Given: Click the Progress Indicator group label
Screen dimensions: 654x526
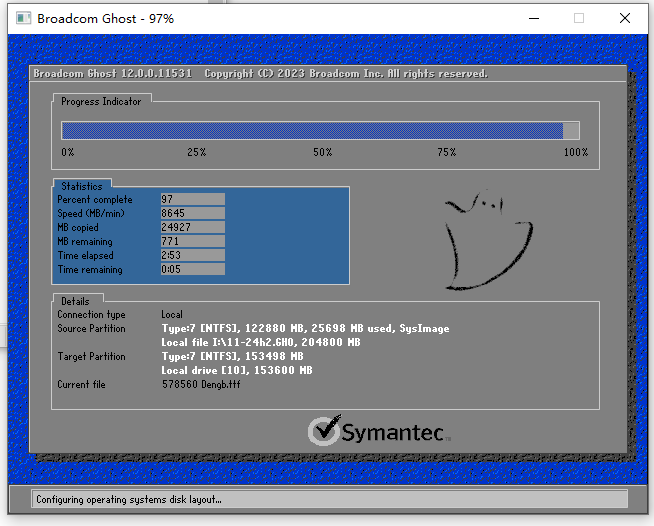Looking at the screenshot, I should [x=101, y=101].
